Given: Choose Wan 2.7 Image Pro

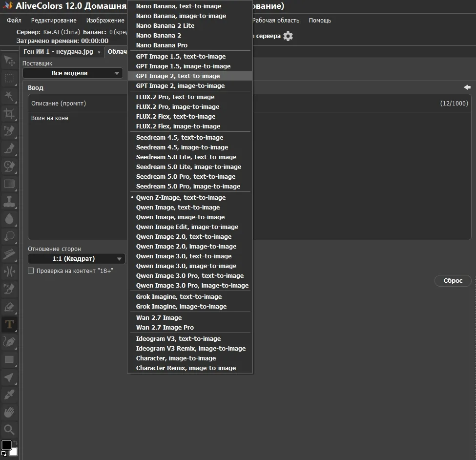Looking at the screenshot, I should click(x=190, y=327).
